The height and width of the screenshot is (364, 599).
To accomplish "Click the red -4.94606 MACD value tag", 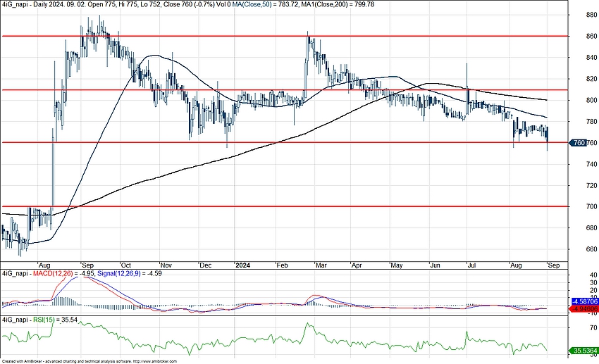I will 584,308.
